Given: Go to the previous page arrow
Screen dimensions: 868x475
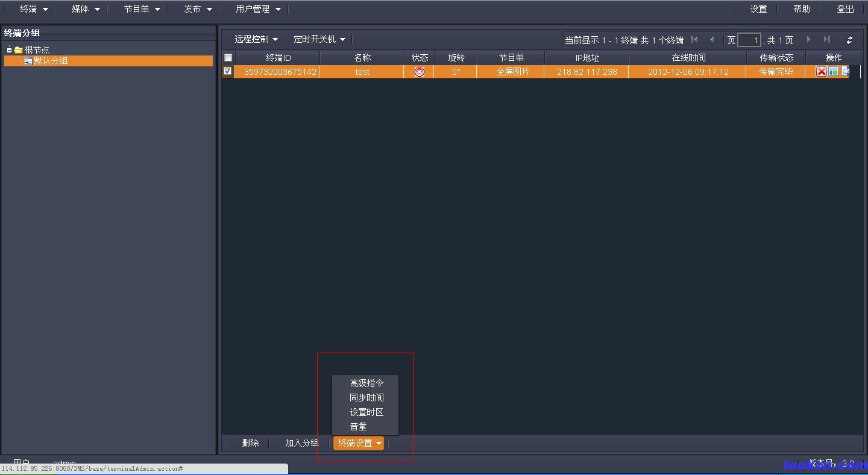Looking at the screenshot, I should (712, 40).
